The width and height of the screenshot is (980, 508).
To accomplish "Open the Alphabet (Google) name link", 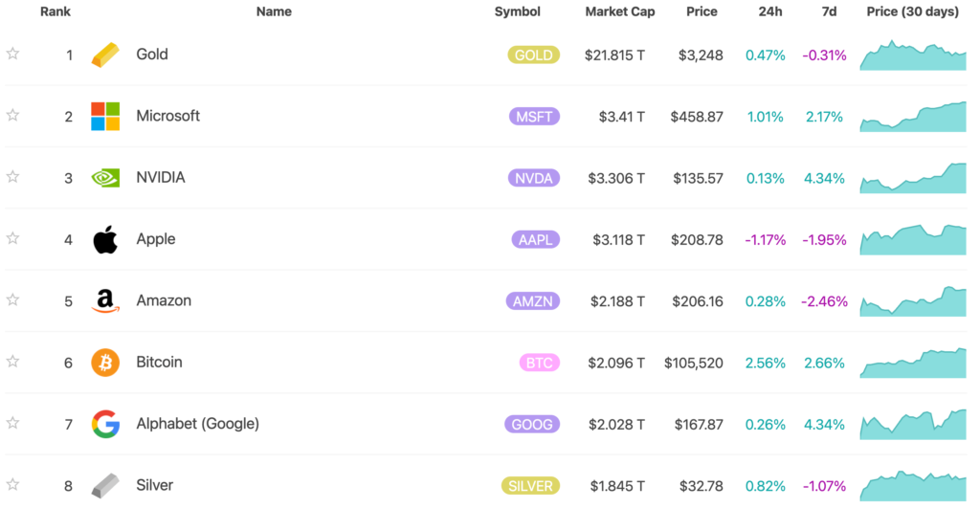I will [x=197, y=424].
